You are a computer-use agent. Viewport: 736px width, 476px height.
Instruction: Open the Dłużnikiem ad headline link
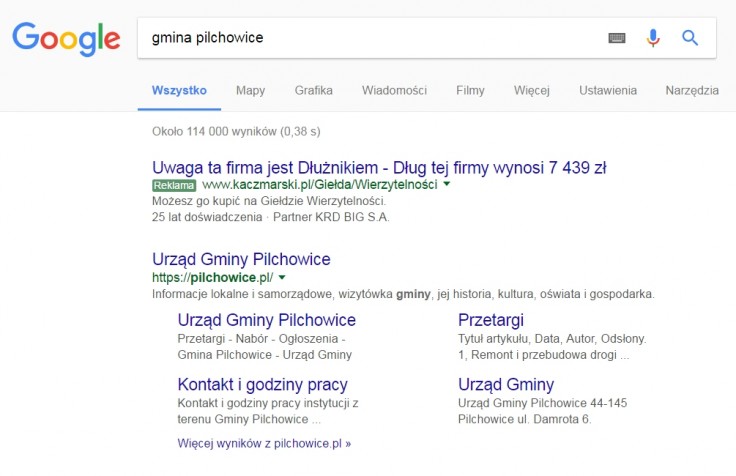click(379, 167)
